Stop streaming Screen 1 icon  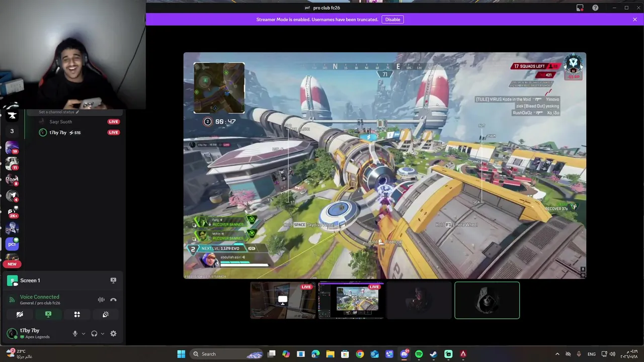tap(113, 280)
